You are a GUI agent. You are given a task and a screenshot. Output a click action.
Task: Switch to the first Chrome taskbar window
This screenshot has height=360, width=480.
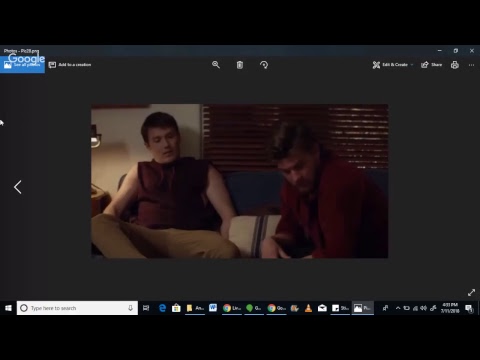(232, 308)
